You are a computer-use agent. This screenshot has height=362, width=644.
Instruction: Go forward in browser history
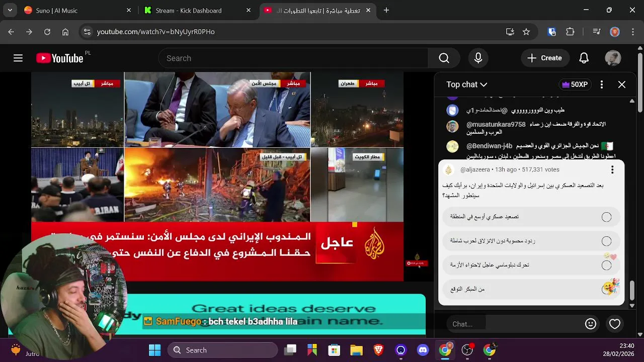(x=29, y=32)
